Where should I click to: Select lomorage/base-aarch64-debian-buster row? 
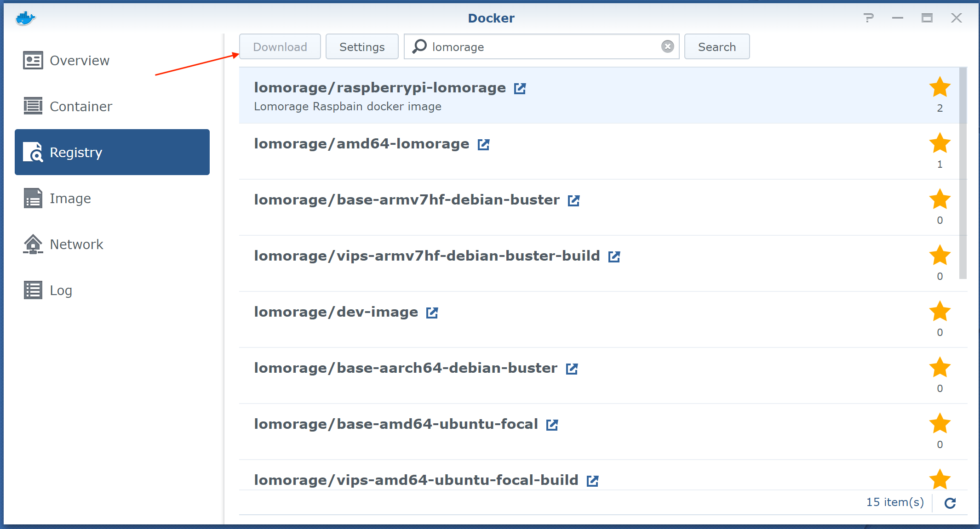[x=603, y=376]
